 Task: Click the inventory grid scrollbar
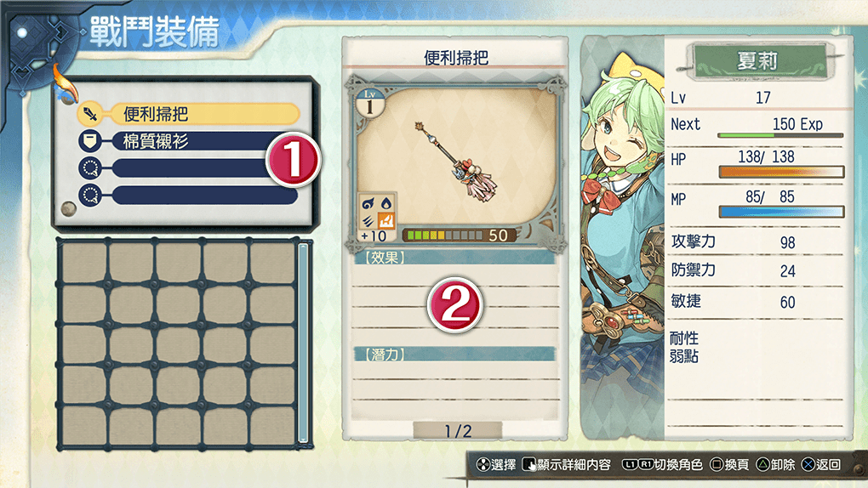tap(303, 343)
